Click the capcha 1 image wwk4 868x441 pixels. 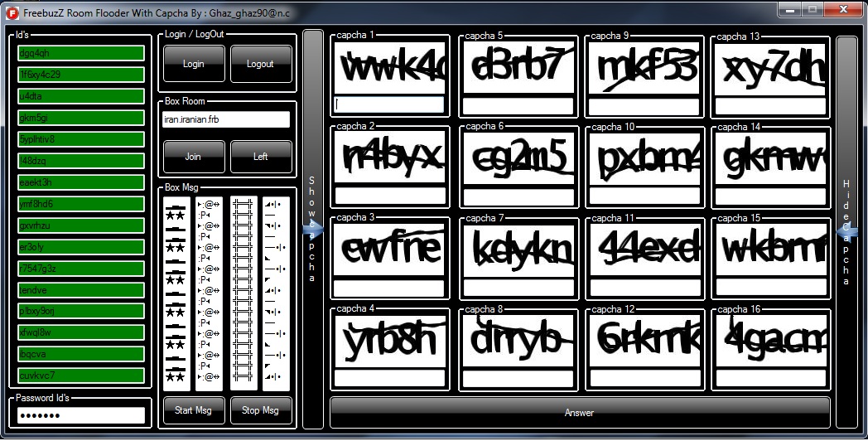click(x=390, y=68)
